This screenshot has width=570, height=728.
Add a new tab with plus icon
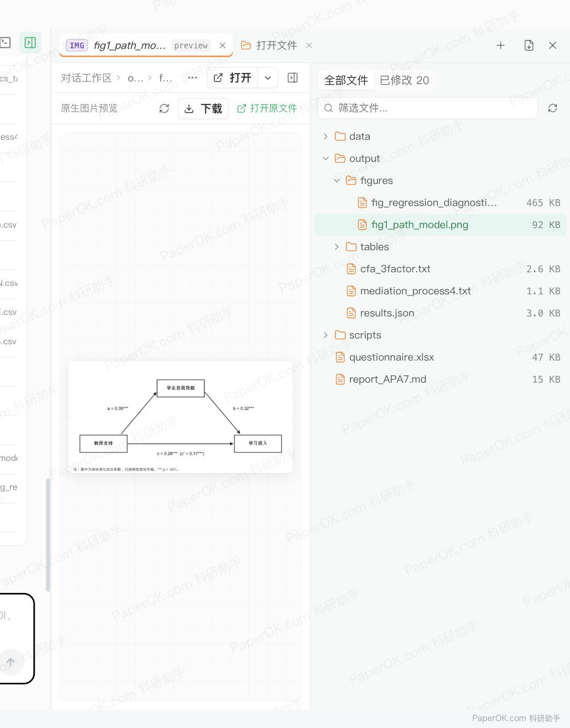[x=501, y=46]
